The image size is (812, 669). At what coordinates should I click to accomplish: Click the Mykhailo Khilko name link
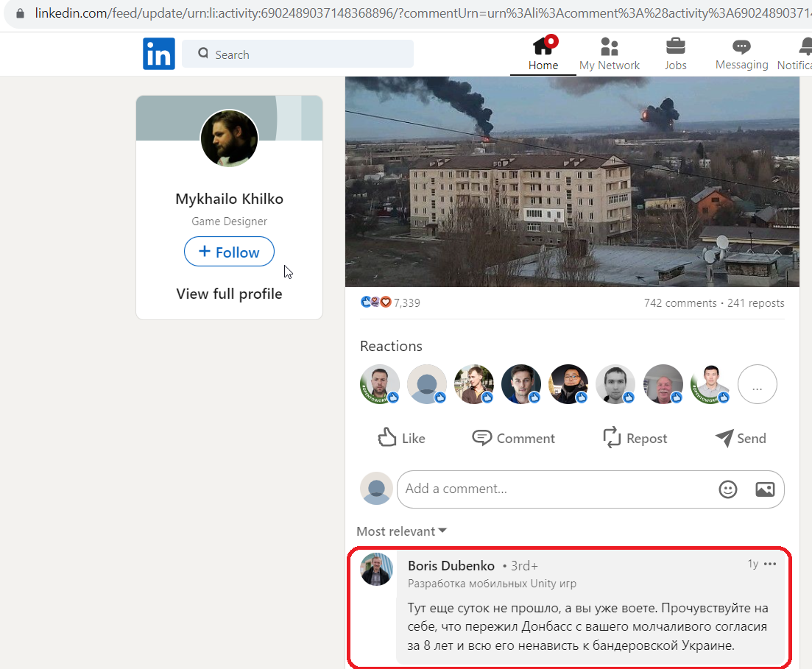coord(230,199)
